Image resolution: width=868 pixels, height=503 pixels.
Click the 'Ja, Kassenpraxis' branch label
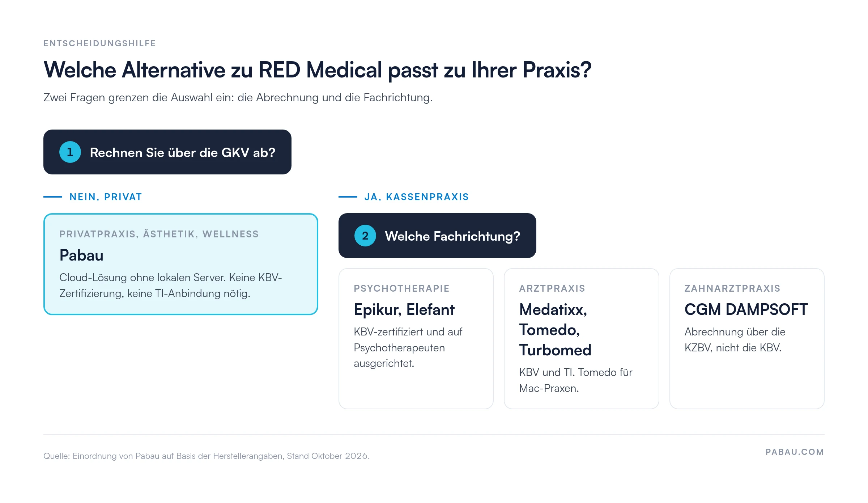click(x=417, y=197)
